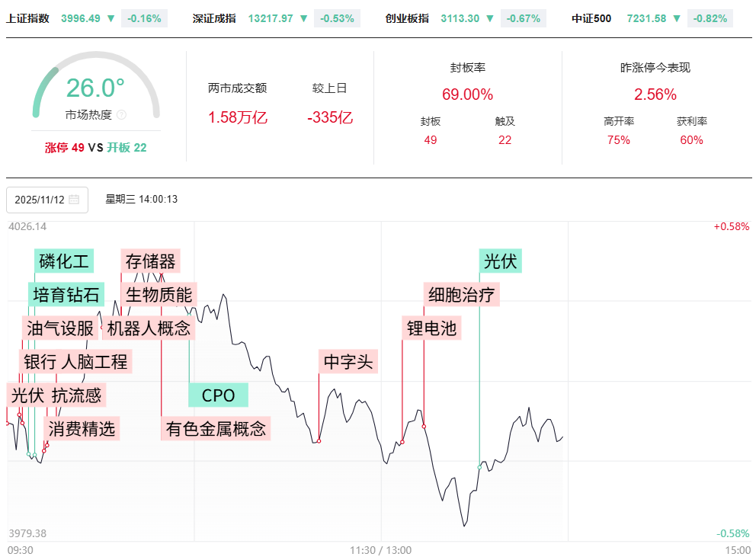Image resolution: width=756 pixels, height=560 pixels.
Task: Click the 锂电池 sector marker
Action: tap(431, 328)
